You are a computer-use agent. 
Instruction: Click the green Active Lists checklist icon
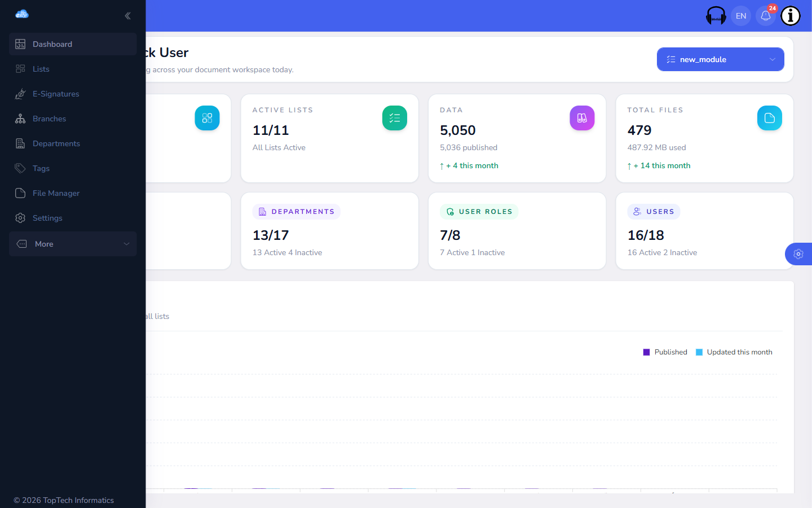click(x=395, y=118)
